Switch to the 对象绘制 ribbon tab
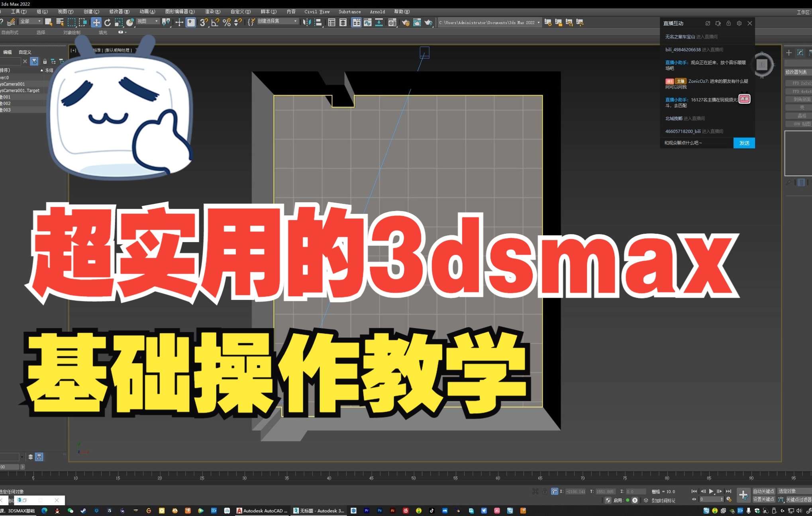This screenshot has width=812, height=516. (71, 32)
